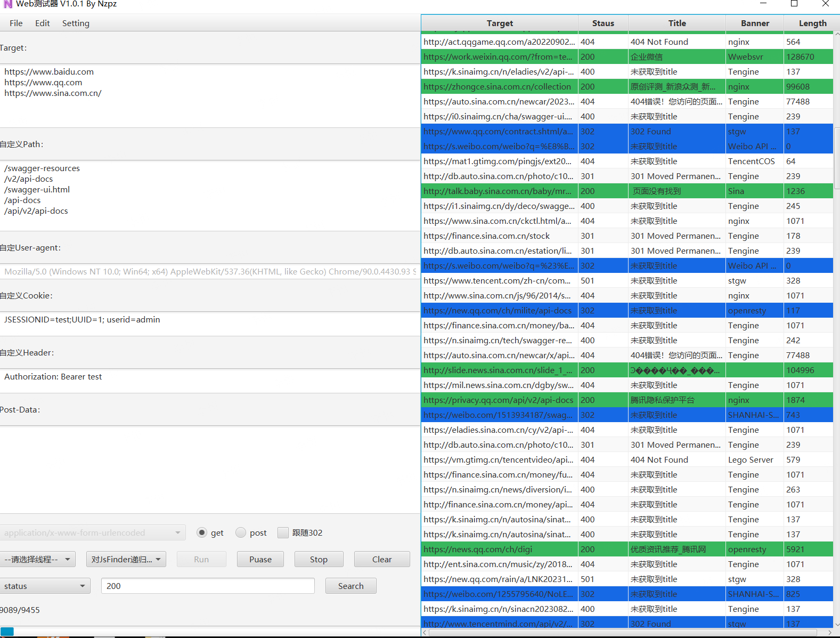This screenshot has width=840, height=638.
Task: Open the File menu
Action: click(16, 23)
